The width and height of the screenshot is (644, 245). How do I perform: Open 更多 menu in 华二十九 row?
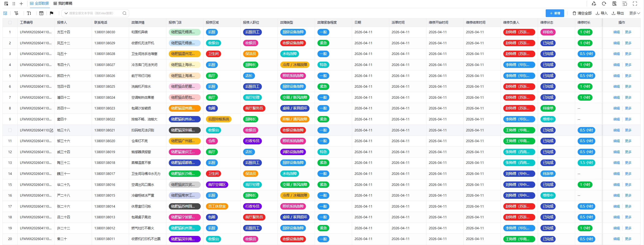(628, 185)
